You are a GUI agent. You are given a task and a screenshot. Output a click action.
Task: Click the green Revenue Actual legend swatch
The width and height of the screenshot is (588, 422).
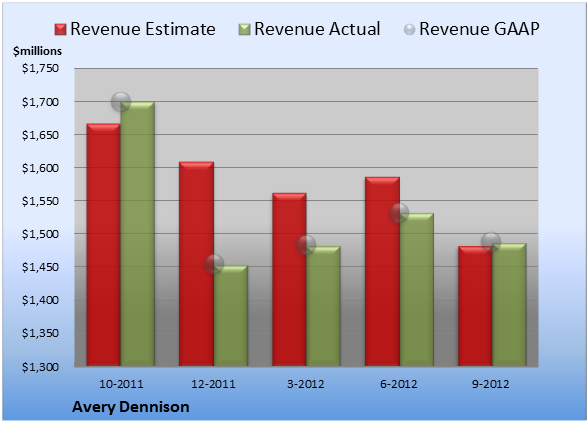(x=244, y=30)
